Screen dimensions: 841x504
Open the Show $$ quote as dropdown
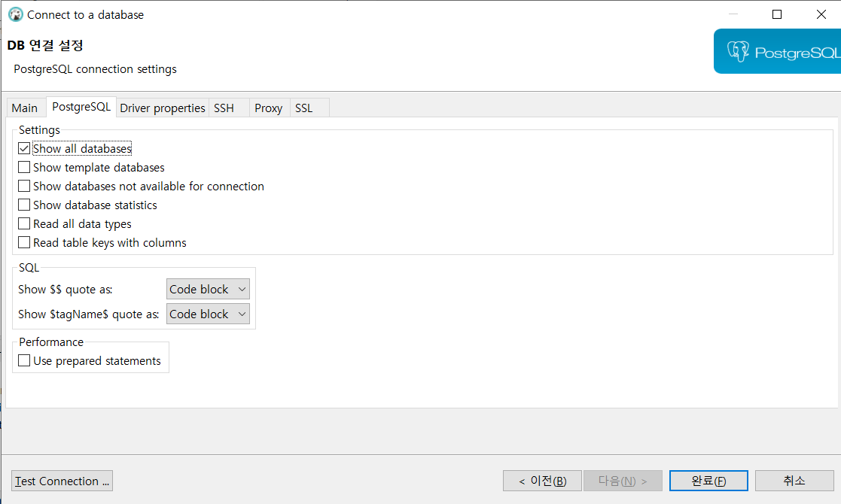(208, 289)
